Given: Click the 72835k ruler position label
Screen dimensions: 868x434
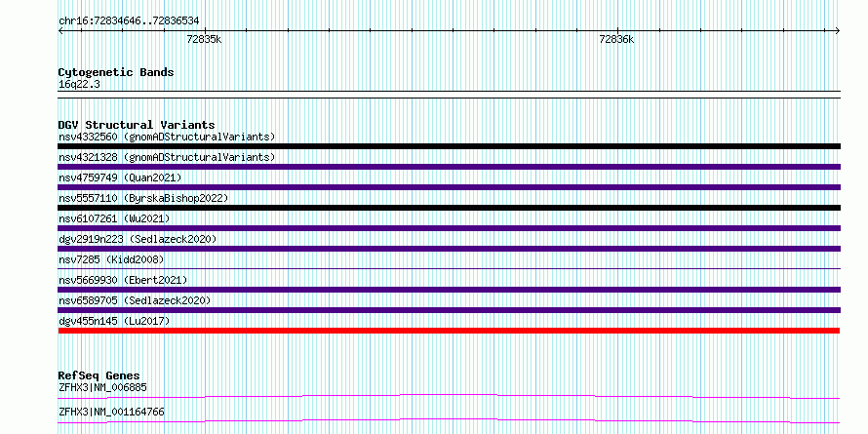Looking at the screenshot, I should pos(204,39).
